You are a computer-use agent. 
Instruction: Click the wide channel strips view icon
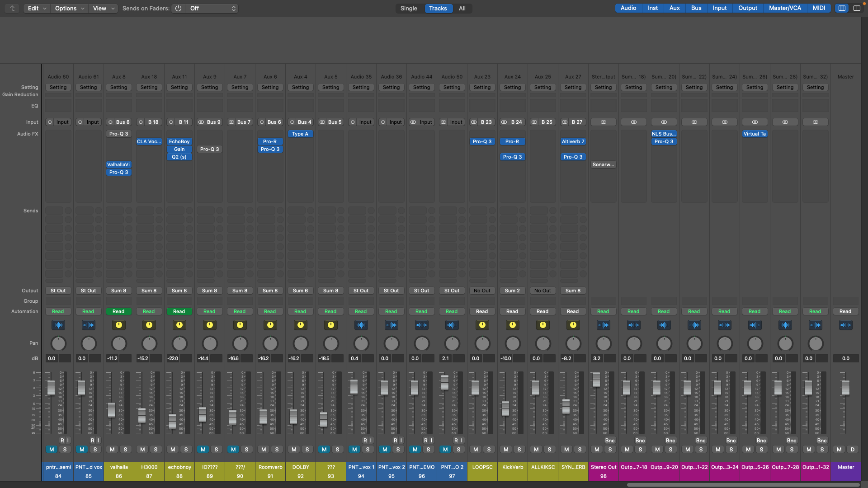[x=857, y=8]
